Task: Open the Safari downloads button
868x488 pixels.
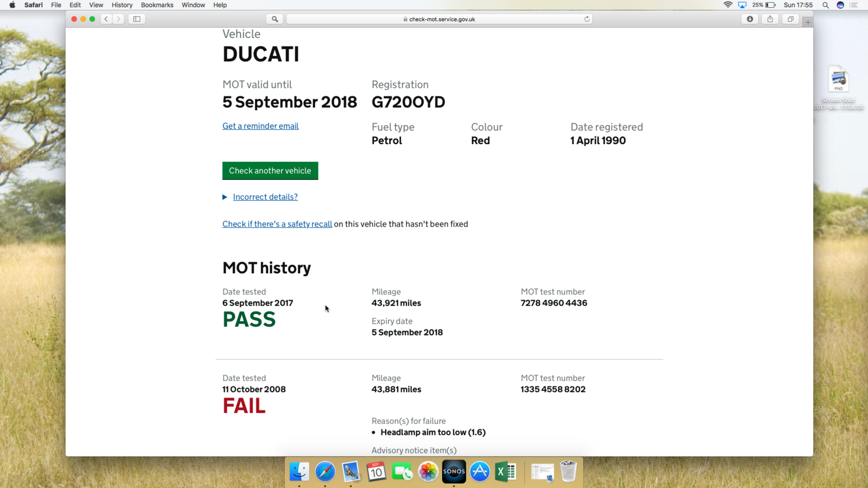Action: click(750, 19)
